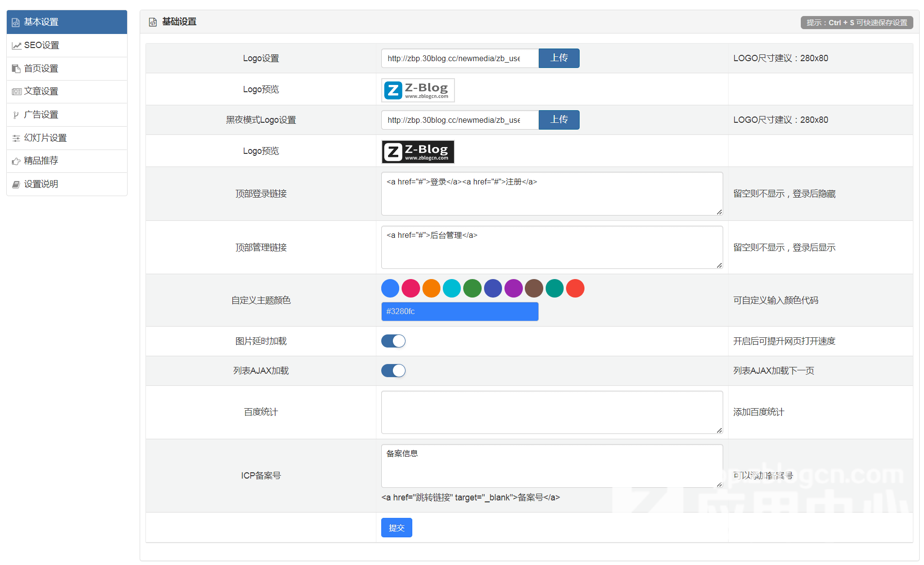Click the 设置说明 book icon
This screenshot has width=924, height=565.
click(16, 184)
